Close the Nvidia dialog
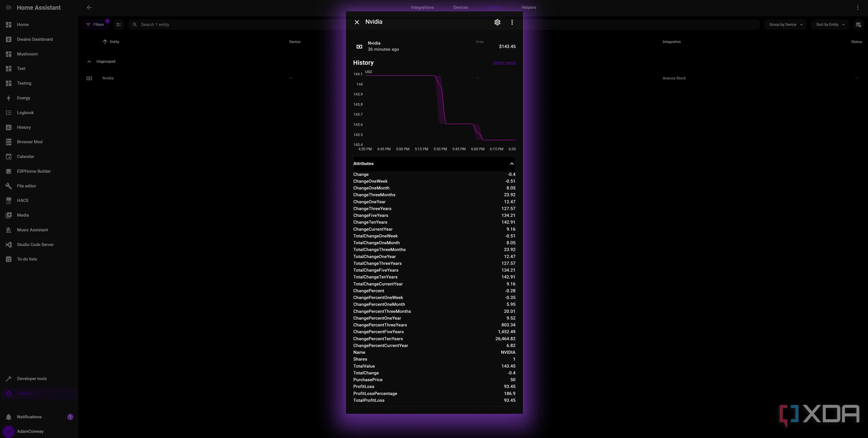This screenshot has height=438, width=868. [x=357, y=22]
